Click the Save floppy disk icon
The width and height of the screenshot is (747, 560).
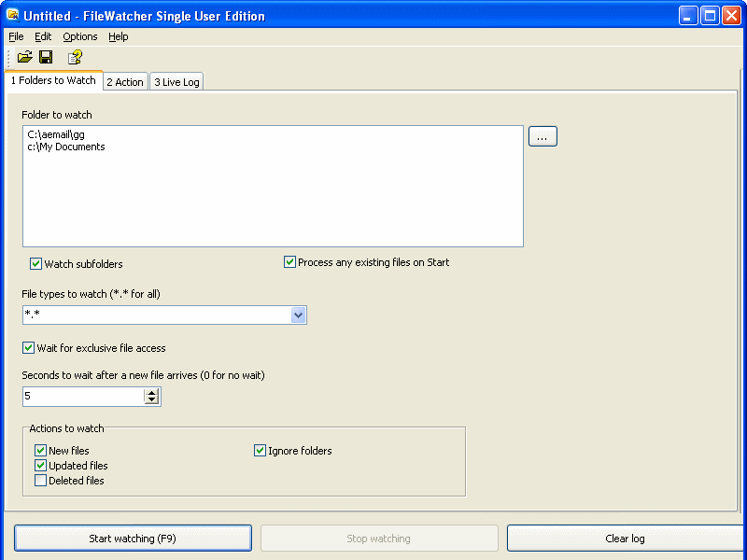click(46, 57)
